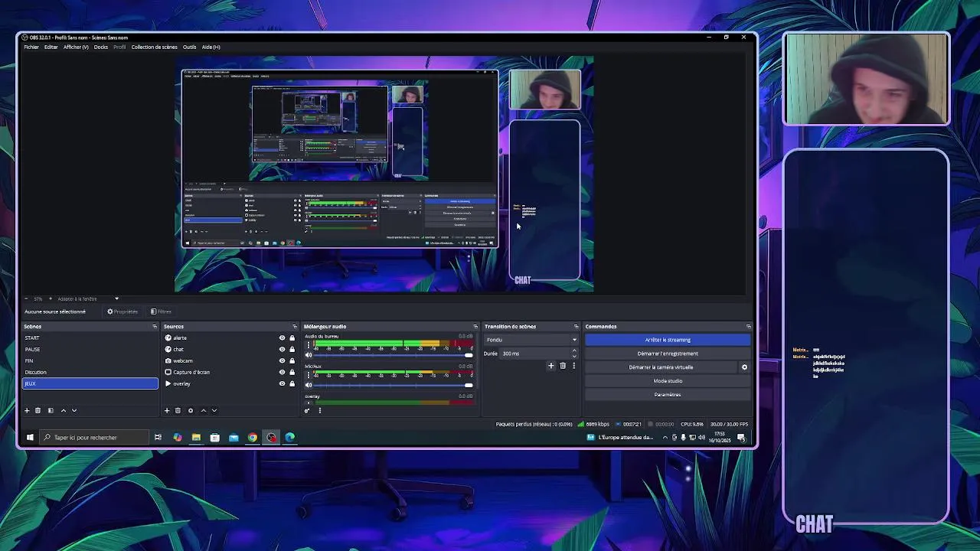
Task: Zoom out preview with minus icon
Action: coord(27,298)
